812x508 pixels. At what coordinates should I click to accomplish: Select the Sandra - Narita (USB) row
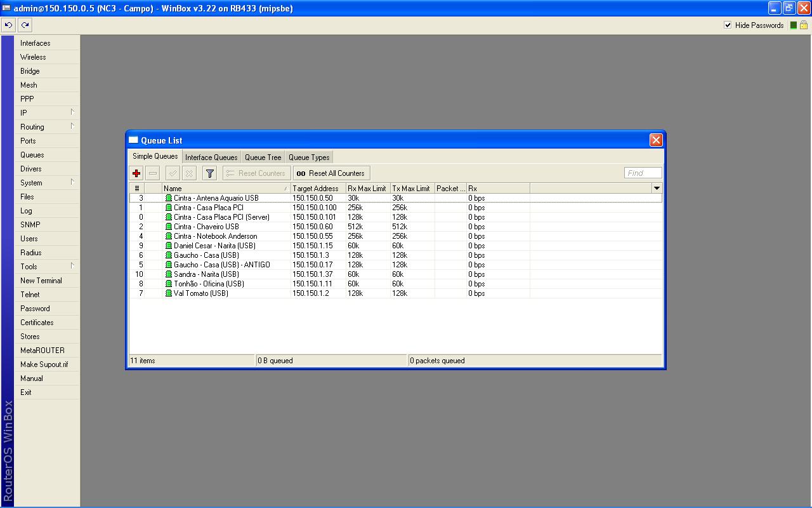[x=395, y=274]
